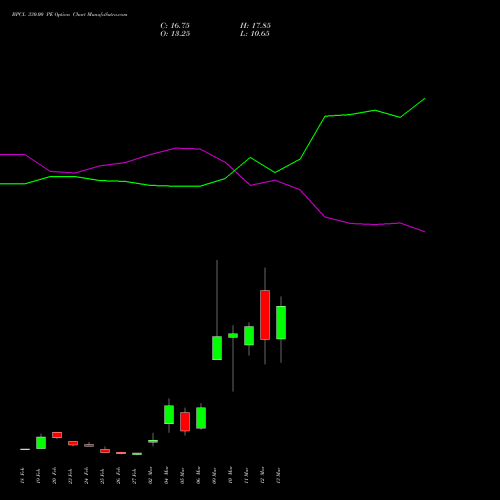
Task: Click the green candle with the tallest upper wick
Action: click(x=217, y=348)
